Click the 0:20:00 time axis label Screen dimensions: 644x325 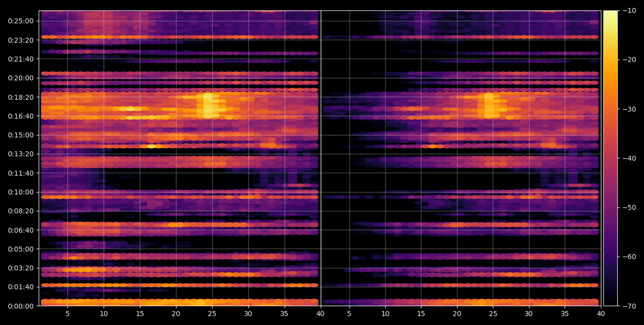tap(21, 78)
